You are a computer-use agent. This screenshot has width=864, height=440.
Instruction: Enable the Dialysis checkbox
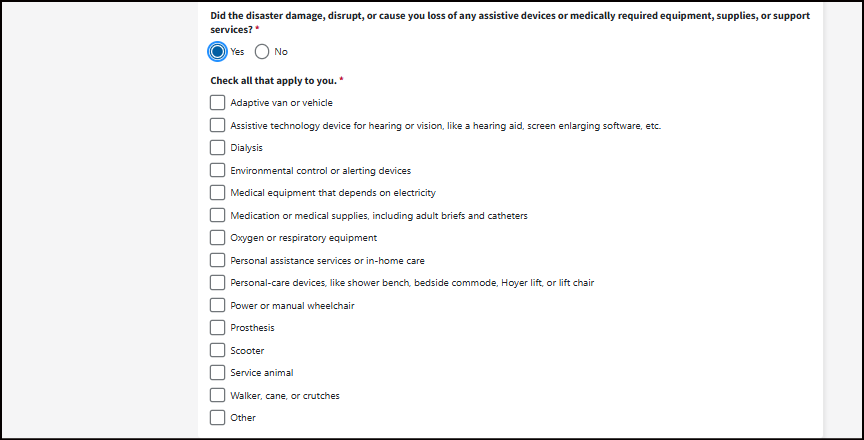pos(218,147)
